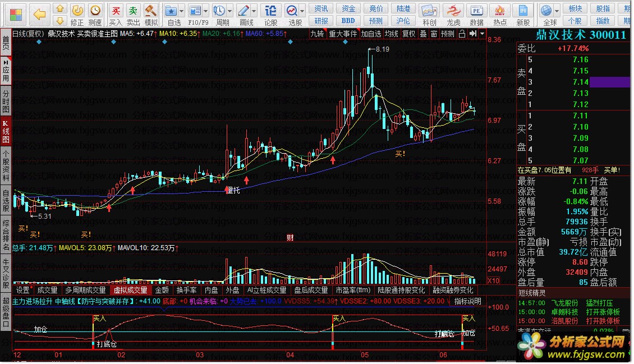The width and height of the screenshot is (634, 364).
Task: Click the jump-to-end arrow icon above chart
Action: (472, 34)
